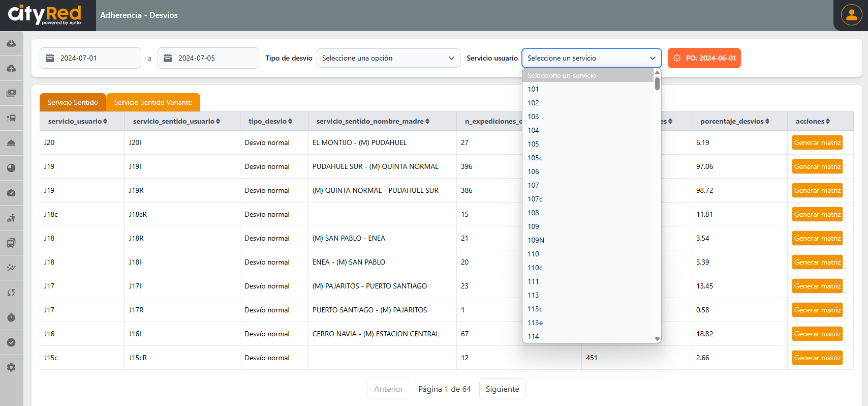Click the user profile avatar icon
The height and width of the screenshot is (406, 868).
coord(851,15)
